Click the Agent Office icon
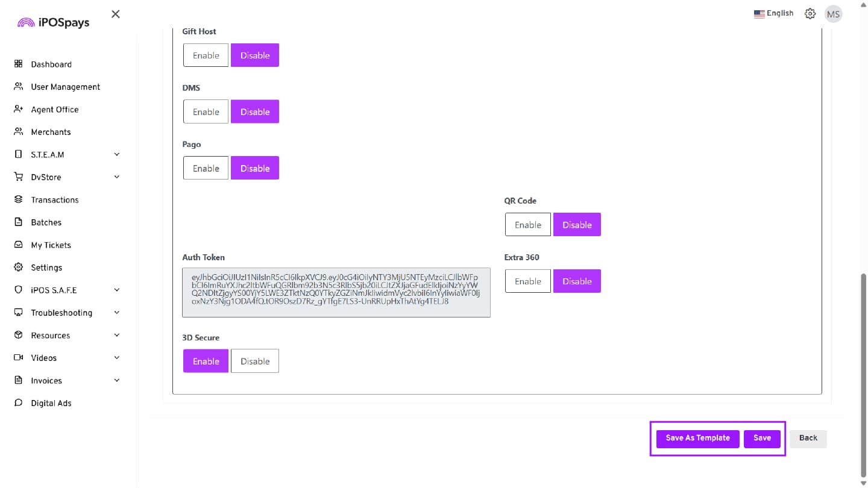 (18, 109)
